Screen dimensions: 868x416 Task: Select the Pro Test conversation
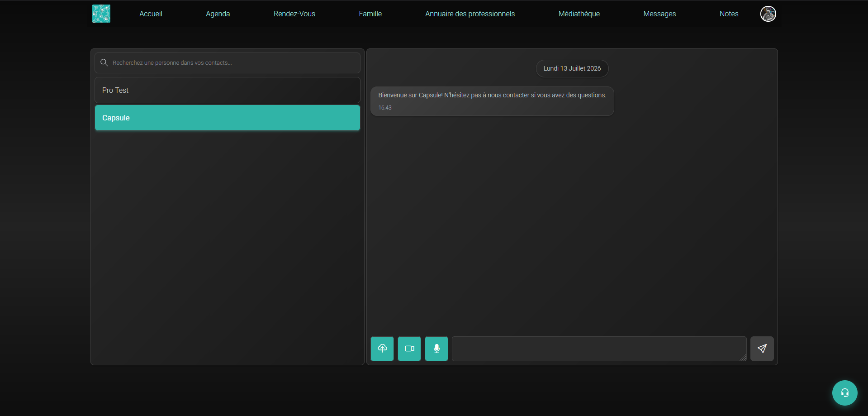point(228,90)
